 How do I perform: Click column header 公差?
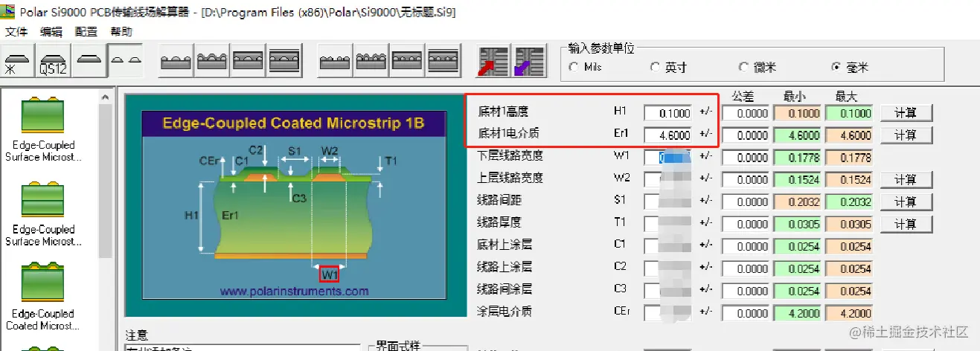pos(743,97)
